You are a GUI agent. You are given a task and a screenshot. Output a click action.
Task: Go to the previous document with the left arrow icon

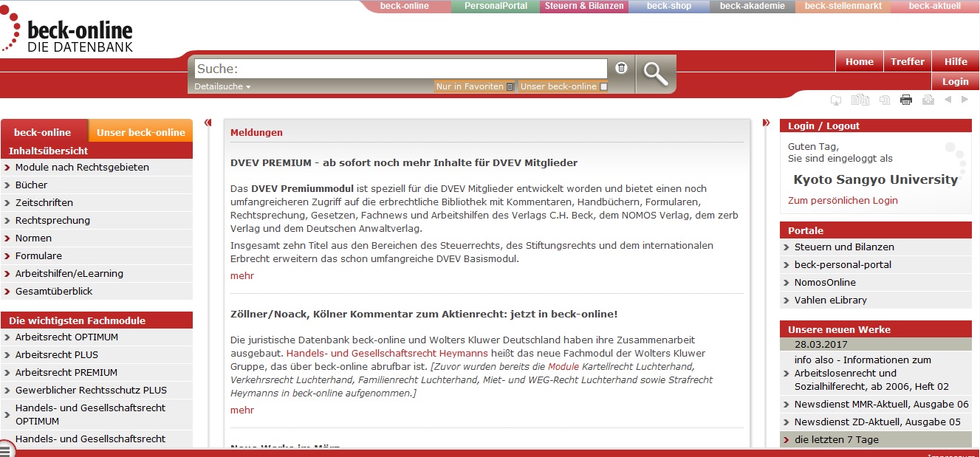pyautogui.click(x=948, y=100)
